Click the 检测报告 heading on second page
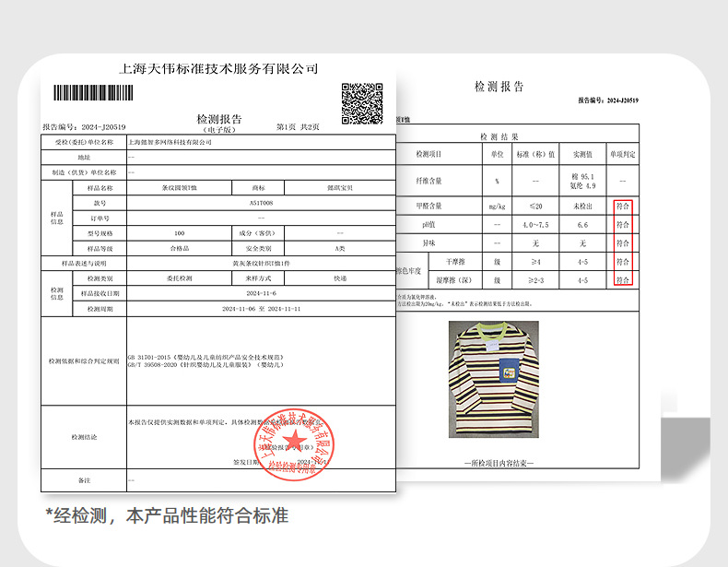Image resolution: width=728 pixels, height=567 pixels. tap(499, 87)
